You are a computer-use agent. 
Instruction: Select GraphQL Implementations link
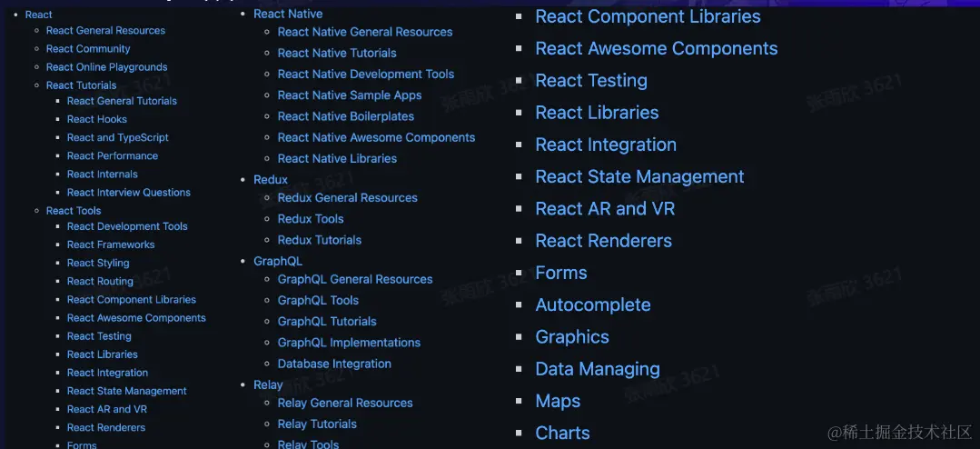click(349, 343)
